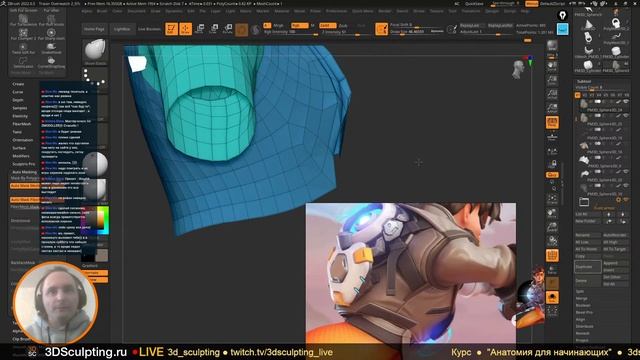Open the Preferences menu
The image size is (640, 360).
coord(336,11)
